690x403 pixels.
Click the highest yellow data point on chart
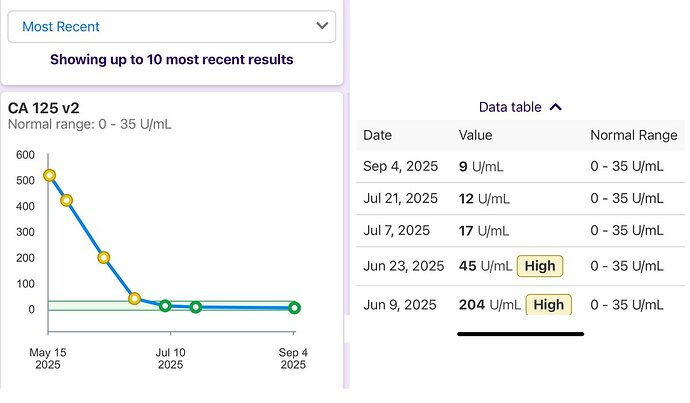coord(50,176)
